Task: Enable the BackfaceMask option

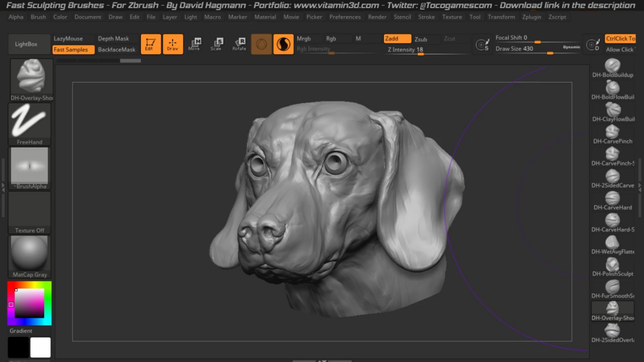Action: pos(116,49)
